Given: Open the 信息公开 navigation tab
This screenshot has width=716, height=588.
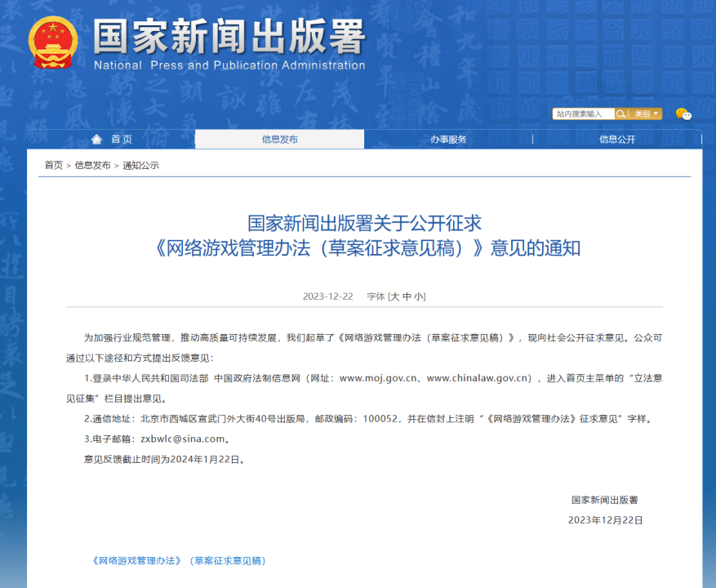Looking at the screenshot, I should [x=616, y=140].
